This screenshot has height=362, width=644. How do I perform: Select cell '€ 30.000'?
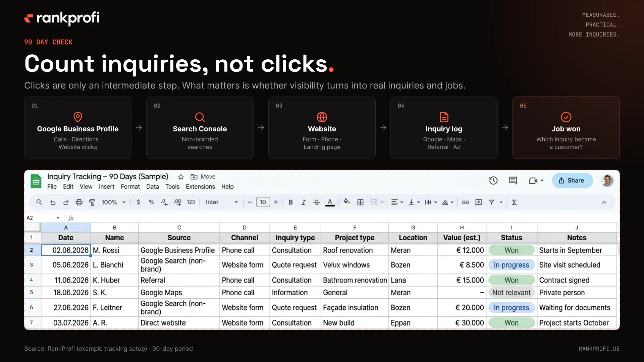point(462,323)
